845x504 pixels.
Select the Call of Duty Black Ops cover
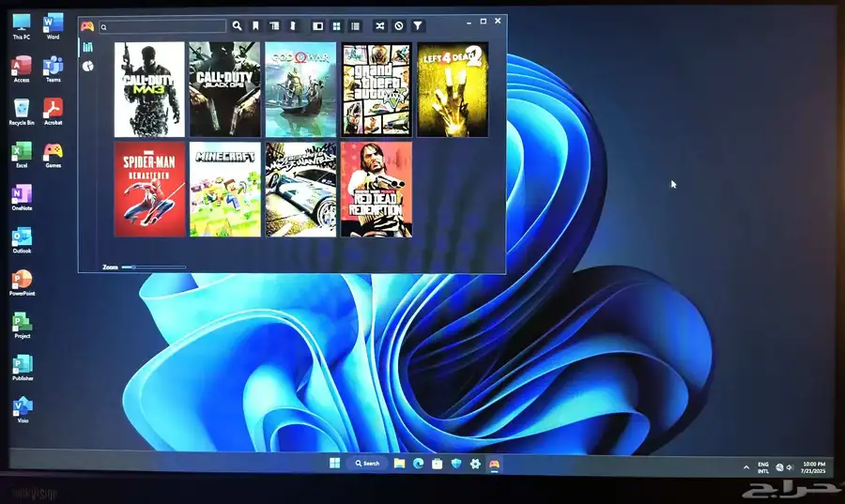pyautogui.click(x=224, y=89)
